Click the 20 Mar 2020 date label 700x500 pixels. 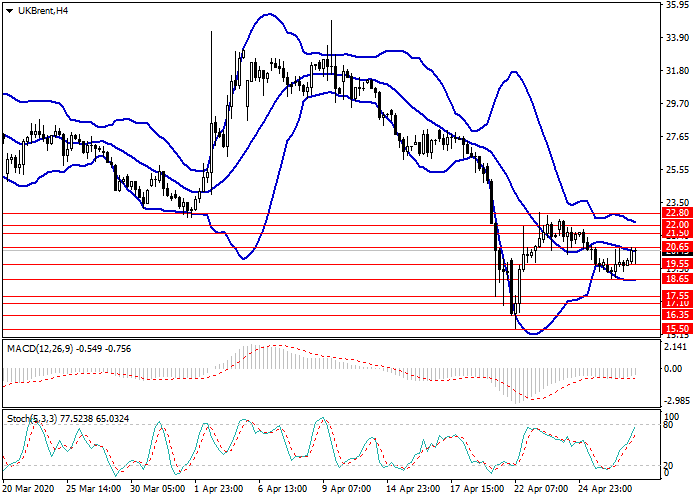coord(27,491)
